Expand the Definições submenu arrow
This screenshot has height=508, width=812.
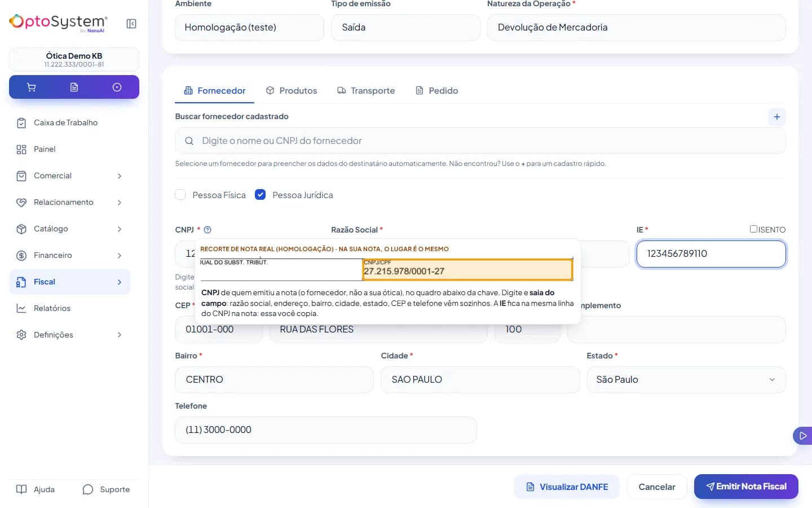[x=120, y=335]
